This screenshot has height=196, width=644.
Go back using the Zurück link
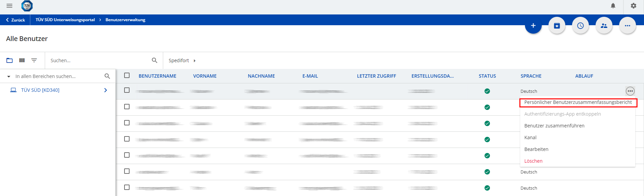(15, 20)
